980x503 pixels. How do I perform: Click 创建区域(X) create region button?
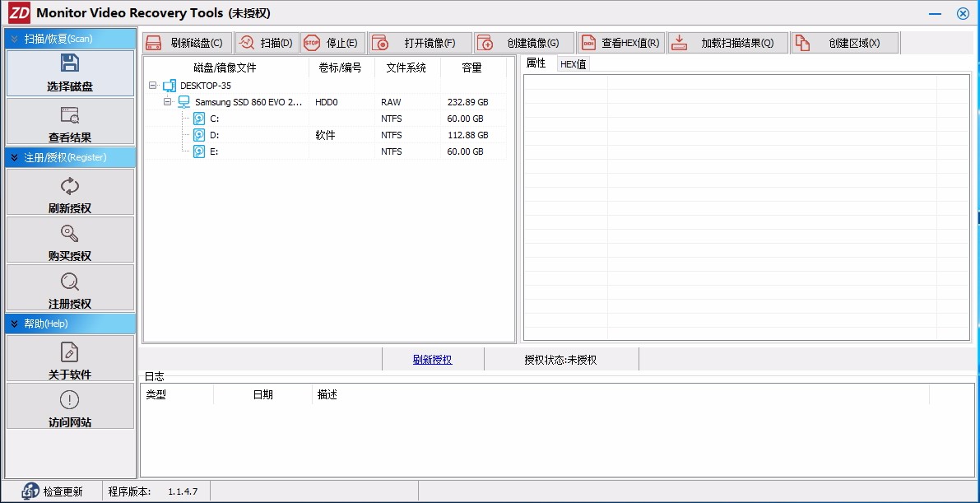coord(844,43)
